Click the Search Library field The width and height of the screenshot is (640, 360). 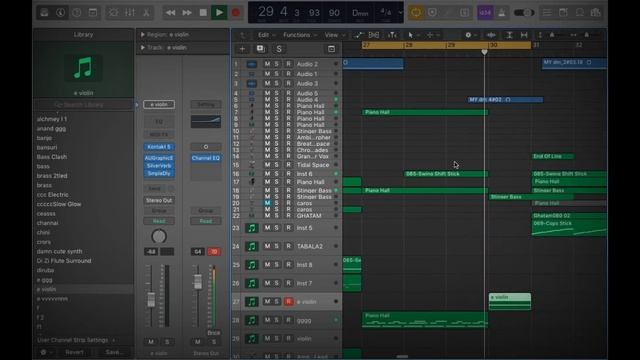(x=84, y=105)
